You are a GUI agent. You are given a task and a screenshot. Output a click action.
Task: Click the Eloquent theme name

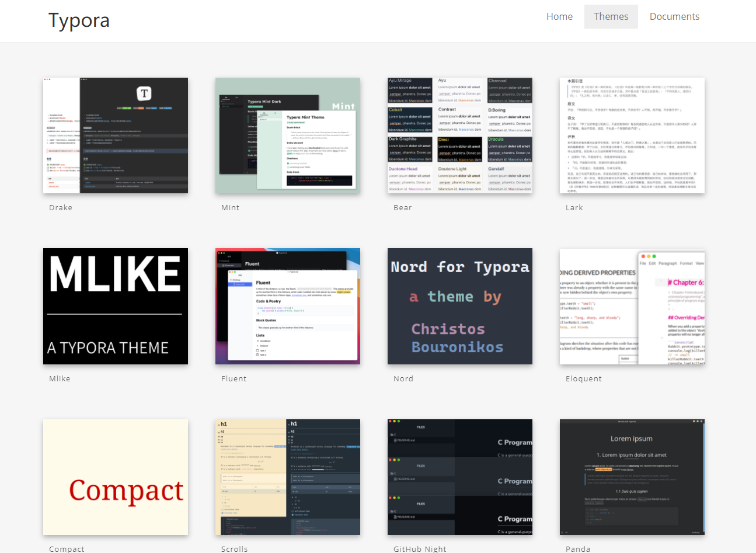point(584,378)
